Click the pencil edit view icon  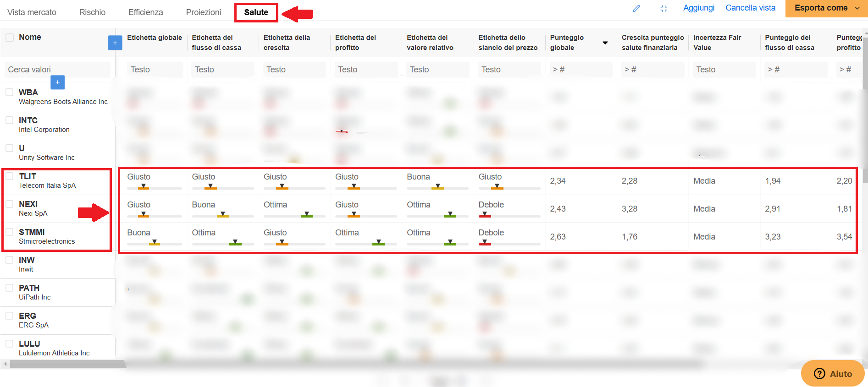coord(636,9)
